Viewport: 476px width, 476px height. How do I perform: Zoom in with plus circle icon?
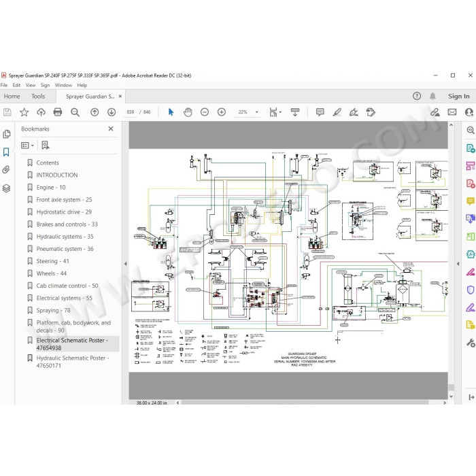click(222, 112)
